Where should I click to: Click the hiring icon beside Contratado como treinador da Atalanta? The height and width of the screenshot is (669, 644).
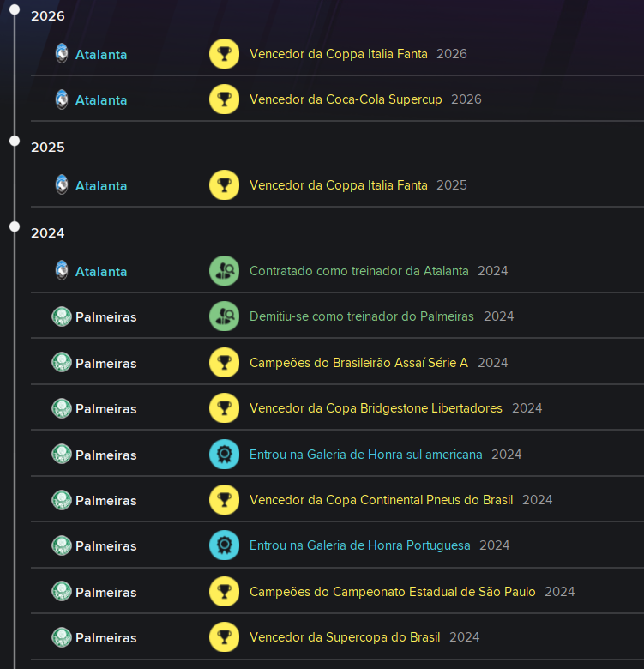click(x=224, y=271)
